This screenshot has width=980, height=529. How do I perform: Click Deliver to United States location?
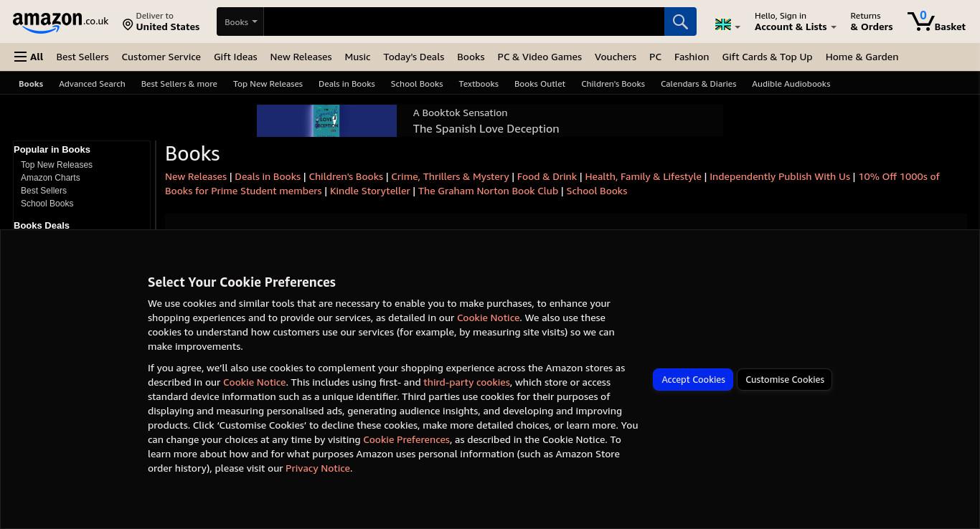tap(161, 22)
